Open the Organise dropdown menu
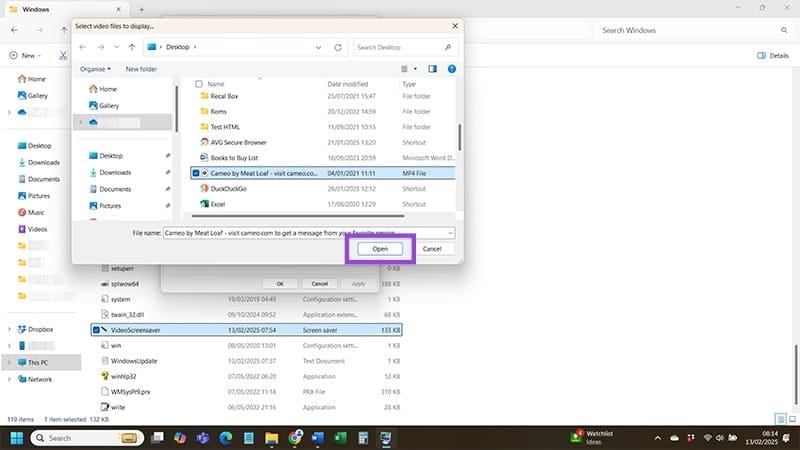The width and height of the screenshot is (800, 450). 96,69
